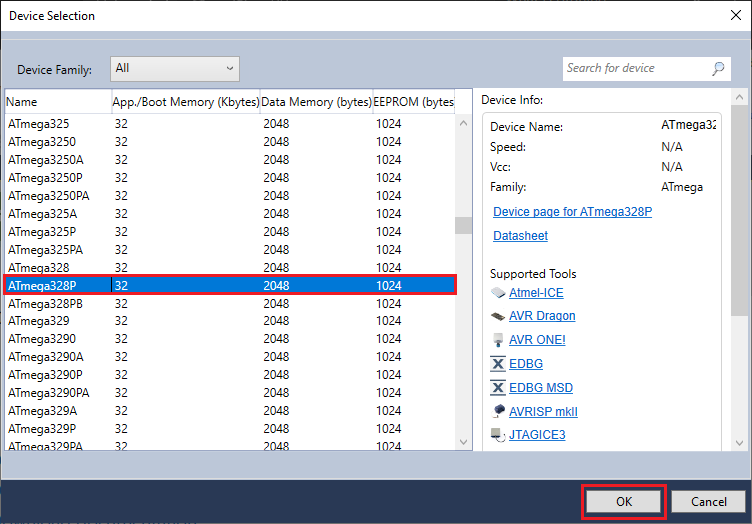The width and height of the screenshot is (752, 524).
Task: Click Device Info panel scroll up arrow
Action: point(739,97)
